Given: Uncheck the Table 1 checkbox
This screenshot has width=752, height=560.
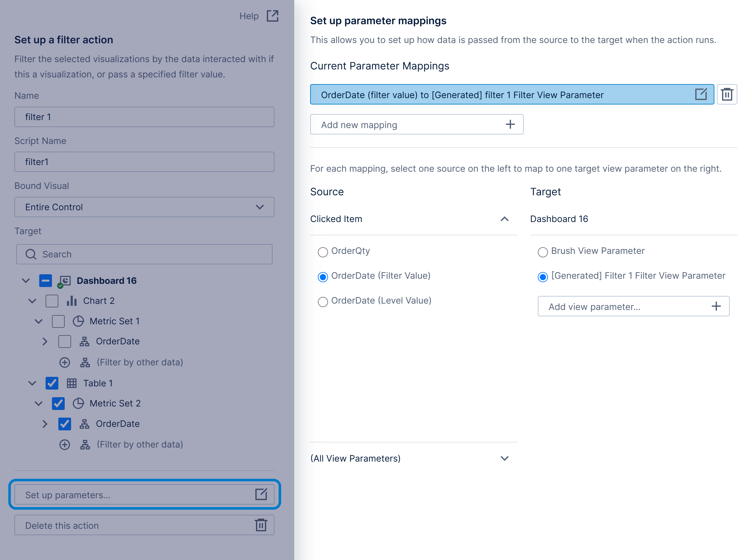Looking at the screenshot, I should 52,383.
